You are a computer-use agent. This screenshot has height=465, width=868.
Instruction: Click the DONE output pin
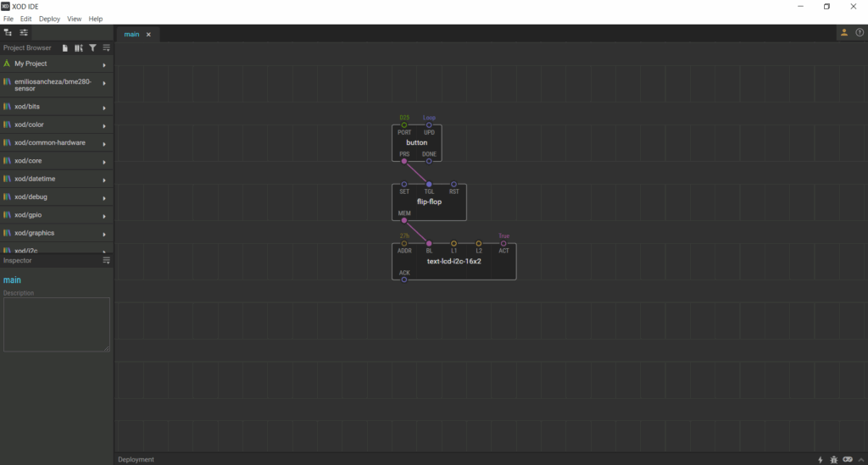[x=429, y=162]
